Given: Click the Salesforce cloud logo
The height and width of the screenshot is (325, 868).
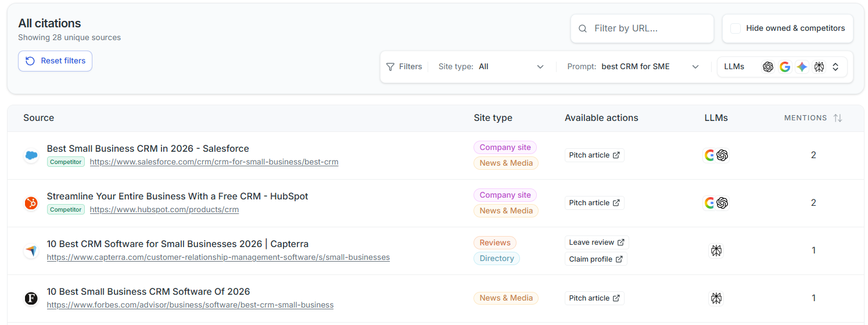Looking at the screenshot, I should pos(31,156).
